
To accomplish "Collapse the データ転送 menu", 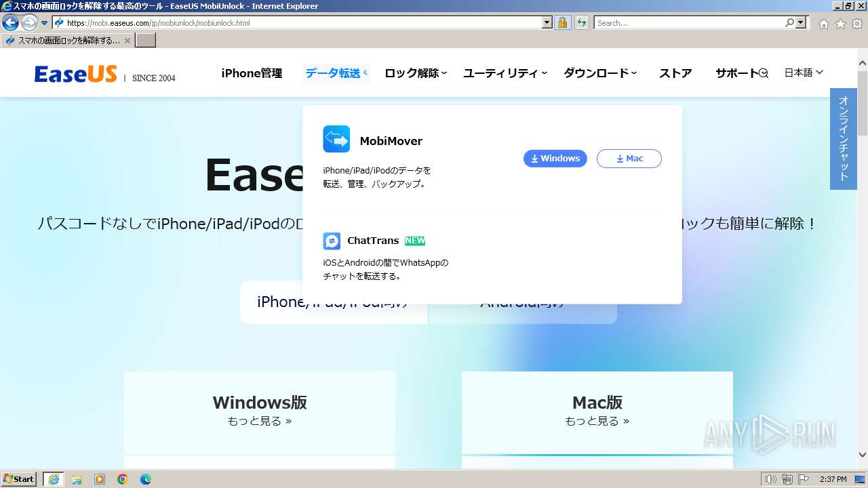I will (x=336, y=73).
